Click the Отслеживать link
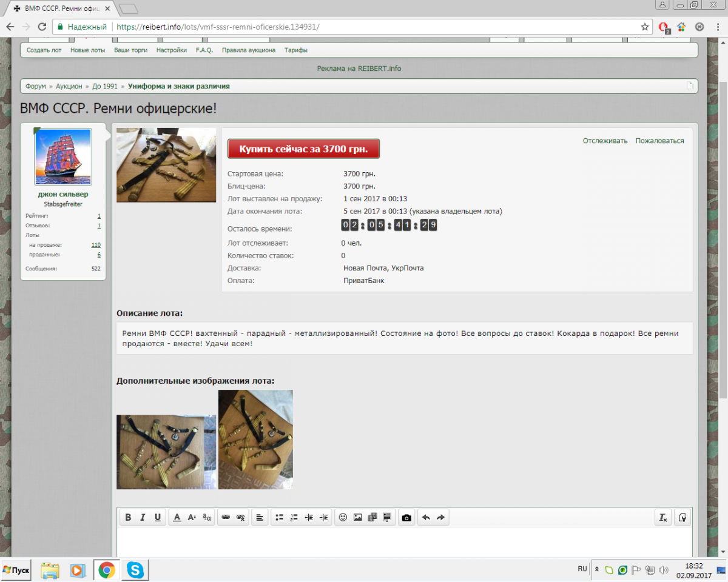The image size is (728, 582). click(x=605, y=141)
